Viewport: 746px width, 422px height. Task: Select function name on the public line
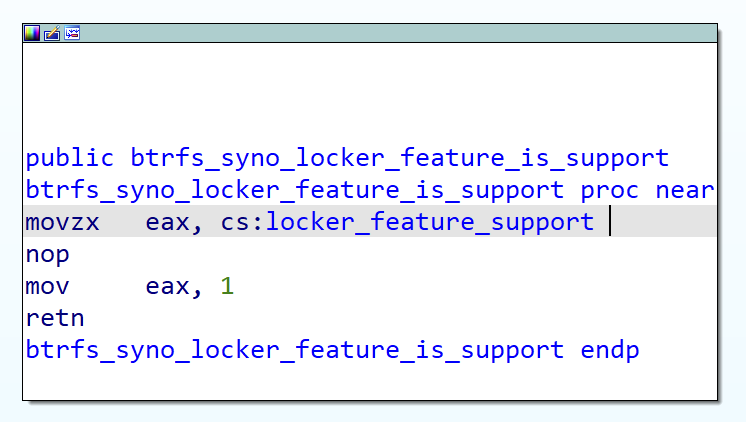[399, 157]
